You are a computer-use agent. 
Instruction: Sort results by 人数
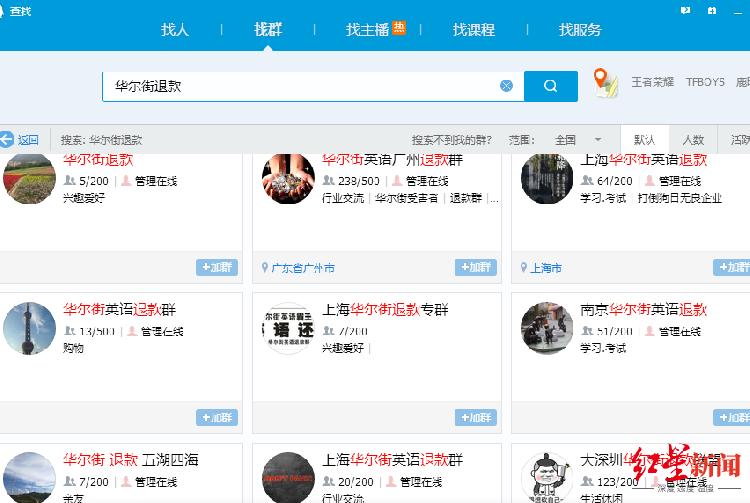[693, 140]
